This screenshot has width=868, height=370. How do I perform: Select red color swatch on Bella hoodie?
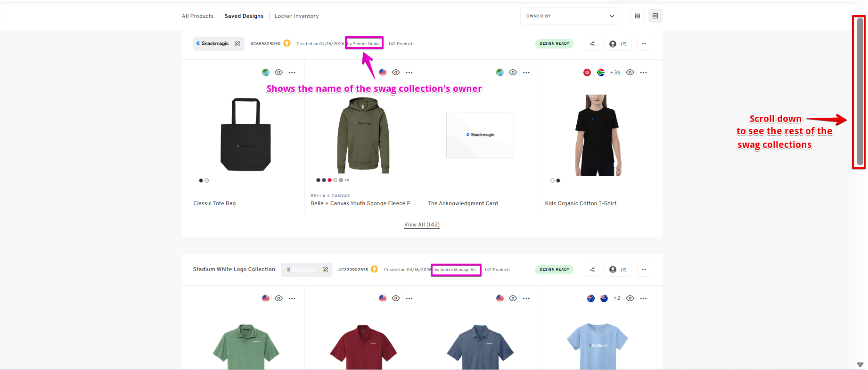329,180
